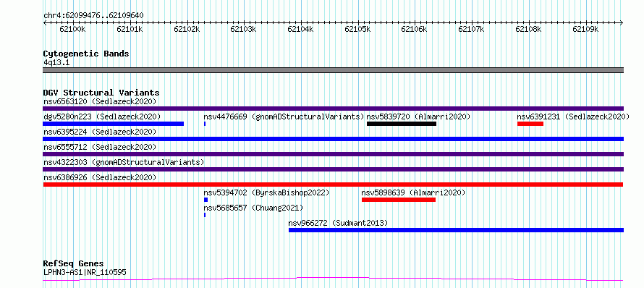
Task: Click the 62106k ruler tick label
Action: coord(414,29)
